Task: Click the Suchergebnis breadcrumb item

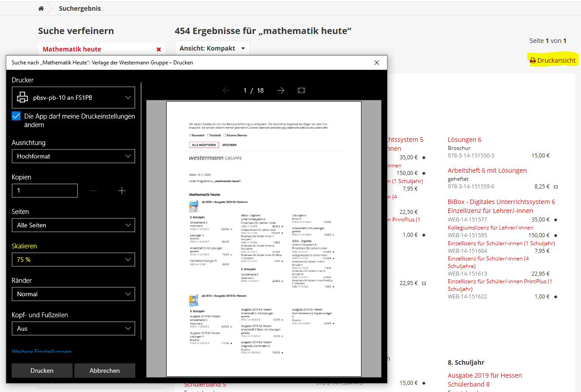Action: point(80,9)
